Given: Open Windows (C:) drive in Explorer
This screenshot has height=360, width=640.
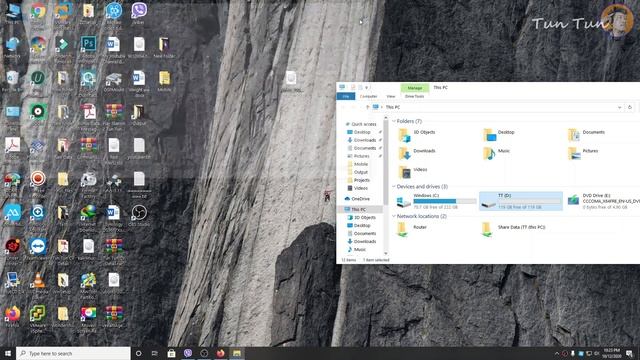Looking at the screenshot, I should tap(436, 201).
